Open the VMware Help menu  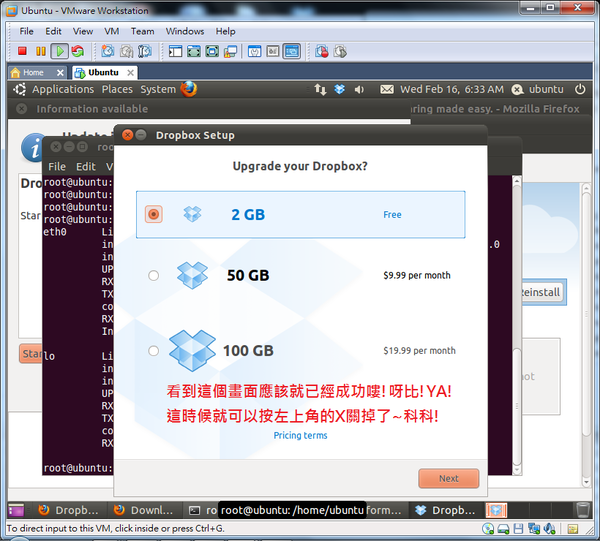click(225, 31)
